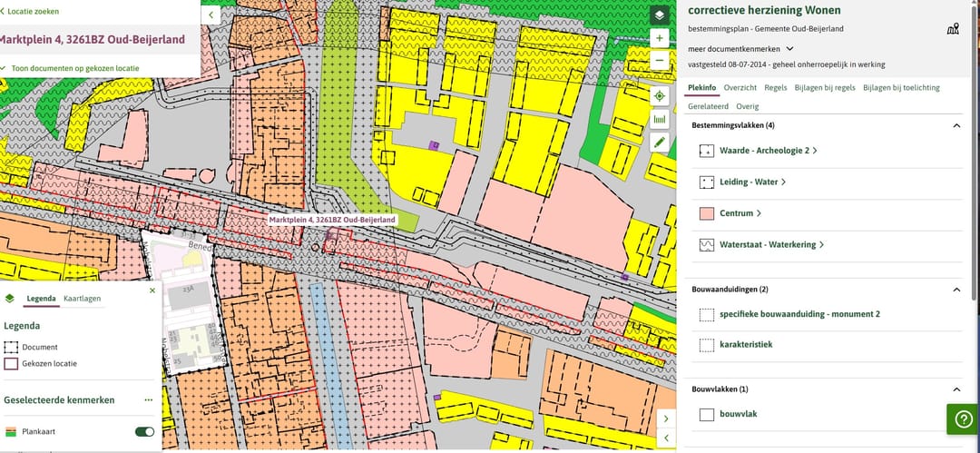This screenshot has width=980, height=453.
Task: Collapse the Bouwvlakken section
Action: (x=956, y=389)
